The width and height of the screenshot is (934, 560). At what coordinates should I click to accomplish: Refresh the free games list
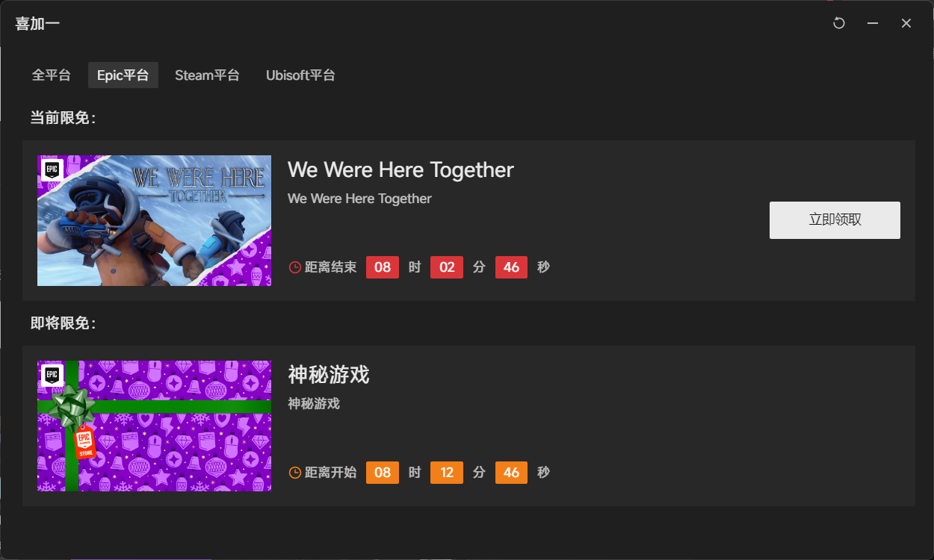[x=839, y=23]
